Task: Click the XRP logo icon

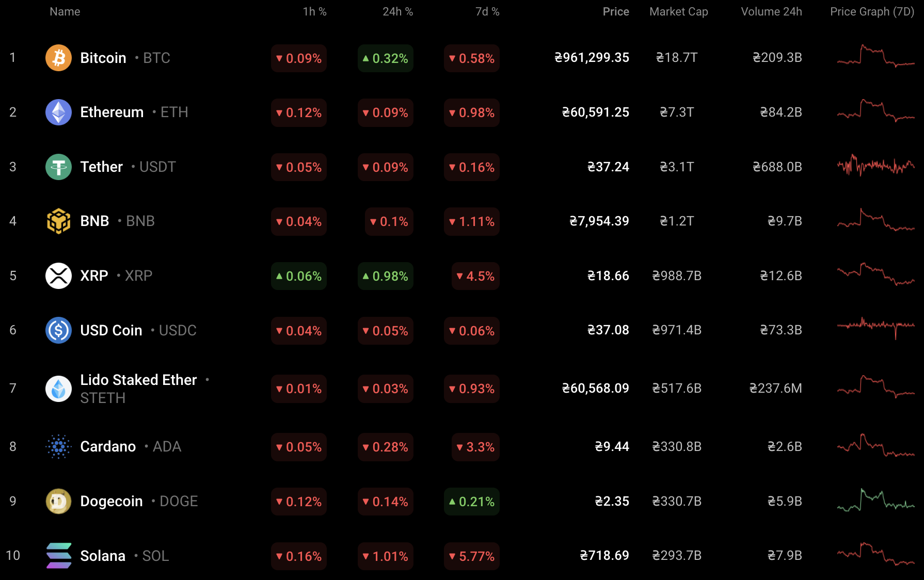Action: click(x=58, y=276)
